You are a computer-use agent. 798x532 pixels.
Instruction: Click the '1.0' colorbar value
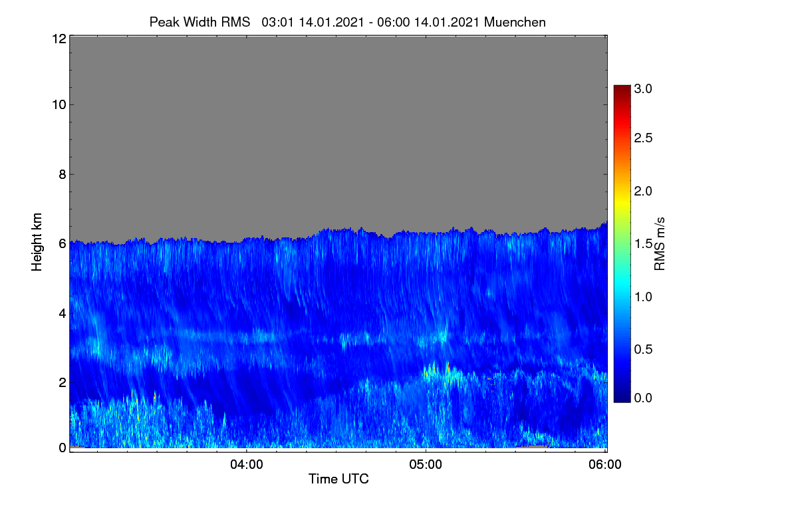pyautogui.click(x=643, y=297)
